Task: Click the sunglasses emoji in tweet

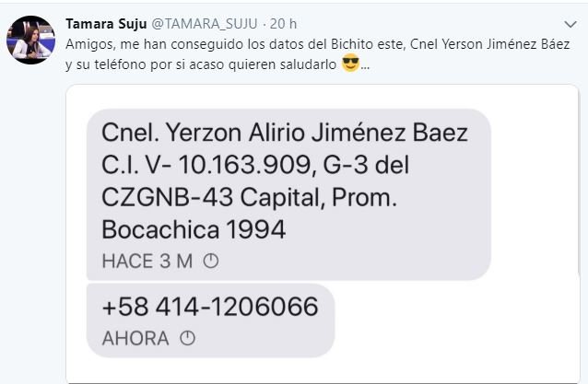Action: [x=350, y=63]
